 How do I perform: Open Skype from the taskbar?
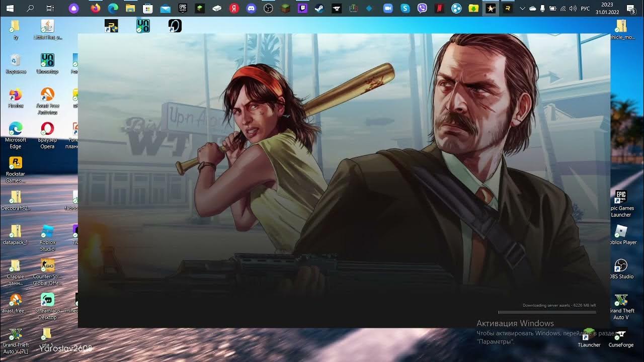tap(405, 8)
